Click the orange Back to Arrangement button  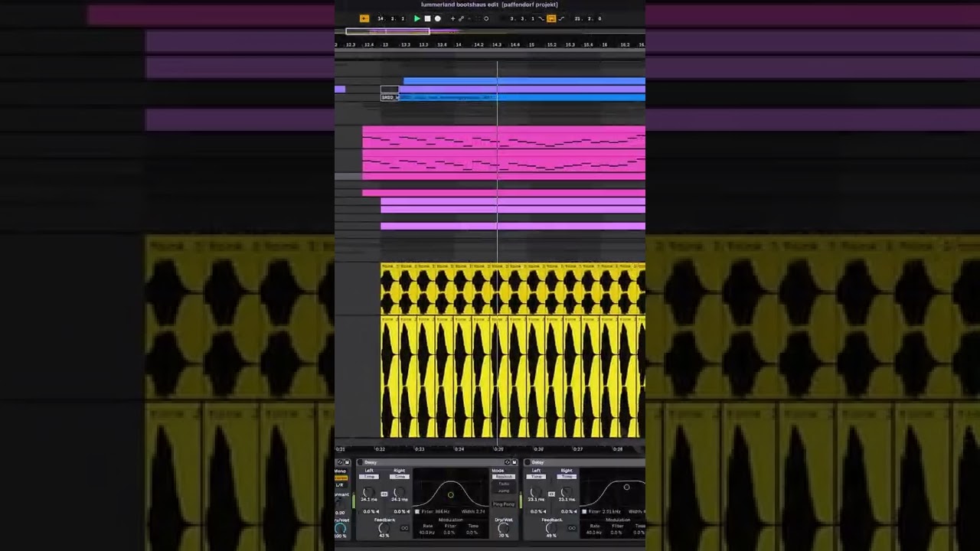[364, 18]
